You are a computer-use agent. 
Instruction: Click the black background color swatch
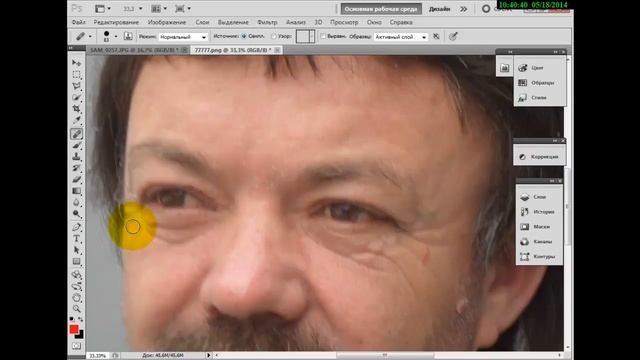[80, 335]
